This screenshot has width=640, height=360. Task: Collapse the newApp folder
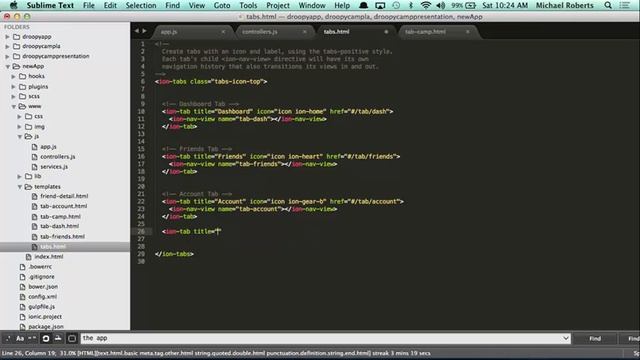tap(7, 67)
